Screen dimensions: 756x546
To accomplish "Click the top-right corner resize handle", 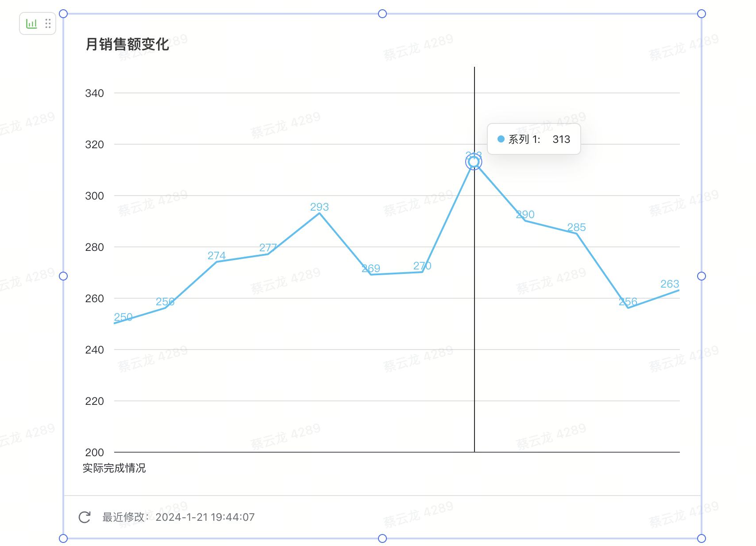I will 702,14.
